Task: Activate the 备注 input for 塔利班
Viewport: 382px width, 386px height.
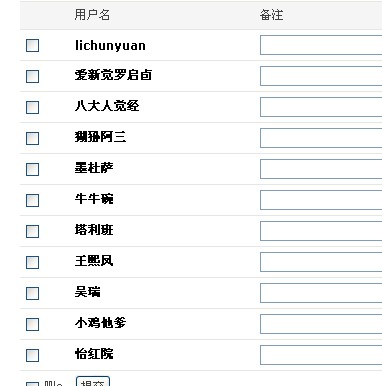Action: click(x=321, y=231)
